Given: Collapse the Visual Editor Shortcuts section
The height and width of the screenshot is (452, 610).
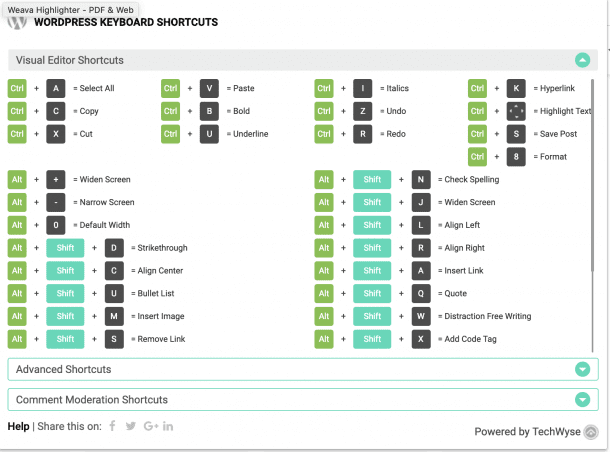Looking at the screenshot, I should click(582, 60).
